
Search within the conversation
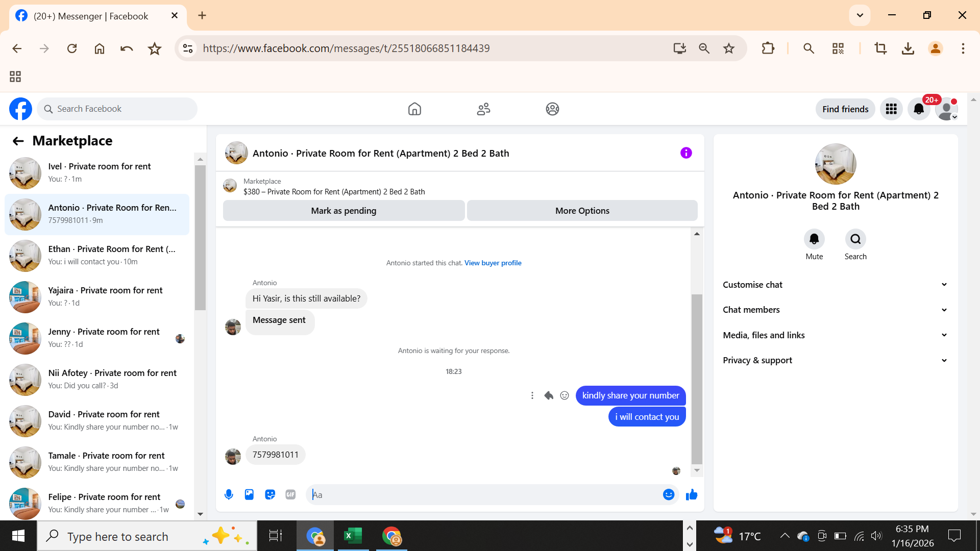tap(855, 239)
